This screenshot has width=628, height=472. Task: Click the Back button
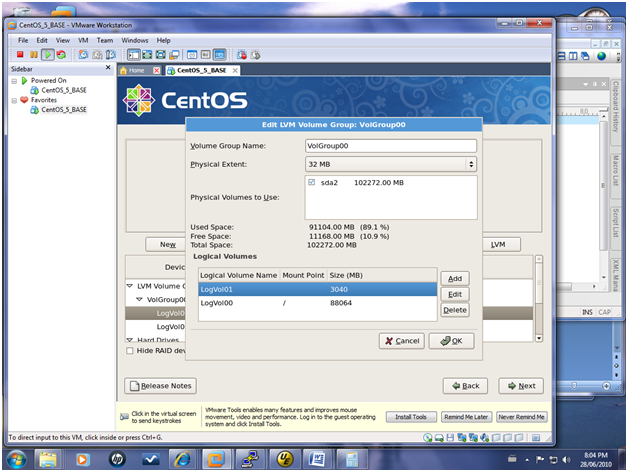coord(465,386)
